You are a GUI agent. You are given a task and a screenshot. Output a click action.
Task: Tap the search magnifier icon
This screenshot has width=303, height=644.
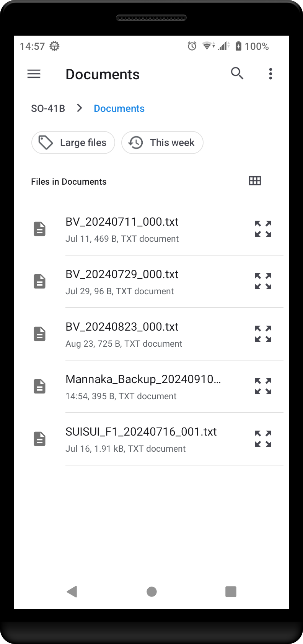pyautogui.click(x=237, y=73)
